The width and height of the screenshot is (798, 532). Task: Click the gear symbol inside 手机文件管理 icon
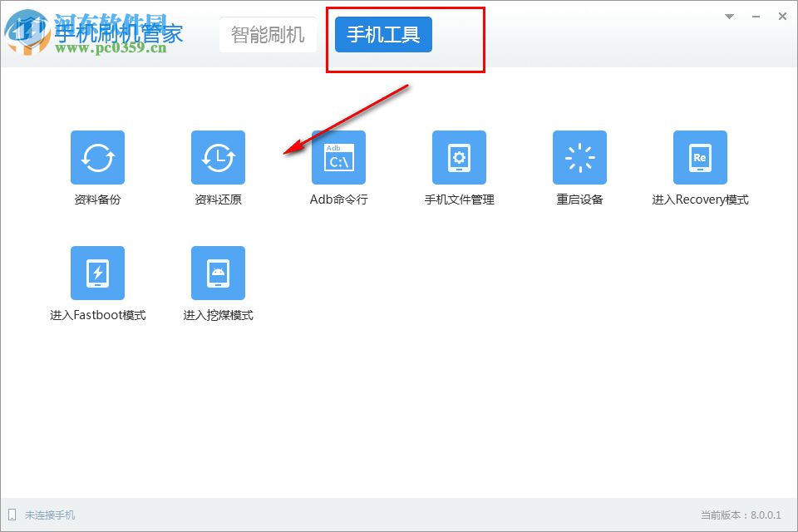(457, 155)
